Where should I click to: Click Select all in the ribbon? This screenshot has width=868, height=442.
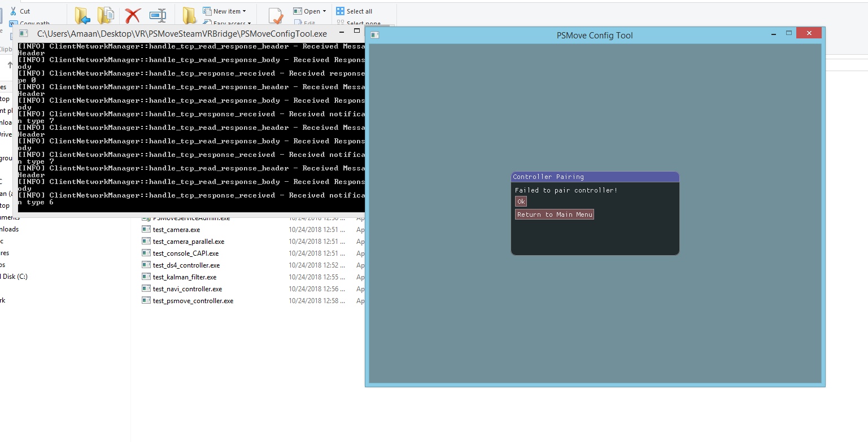(x=359, y=11)
